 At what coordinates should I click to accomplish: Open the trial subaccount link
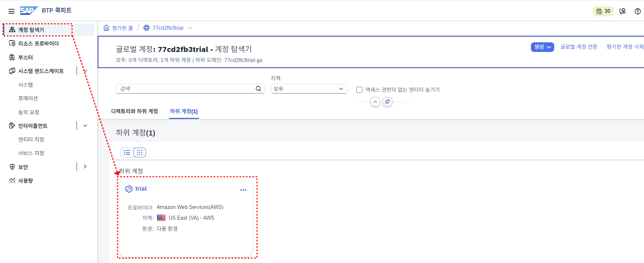pos(141,189)
